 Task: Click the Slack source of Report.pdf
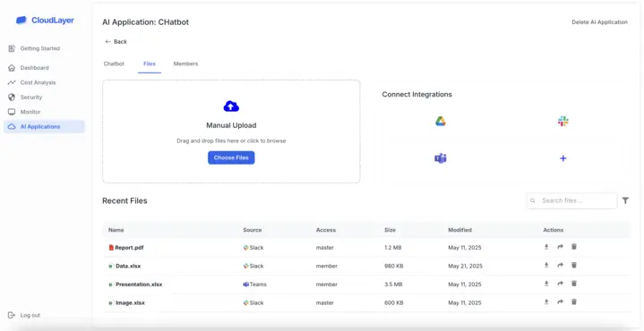pyautogui.click(x=253, y=248)
